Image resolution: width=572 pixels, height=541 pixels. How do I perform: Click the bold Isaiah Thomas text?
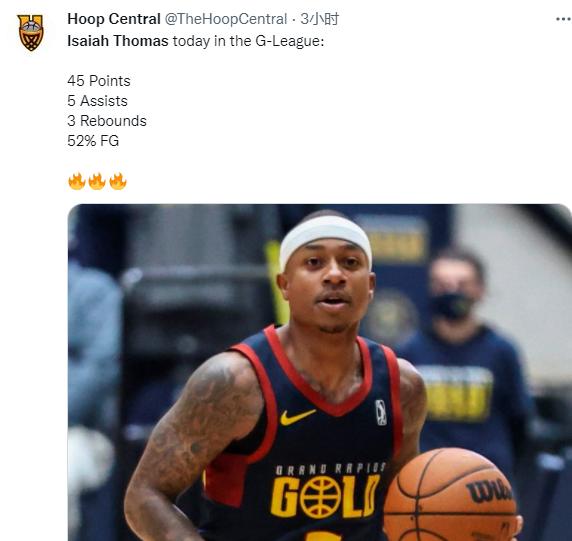118,40
